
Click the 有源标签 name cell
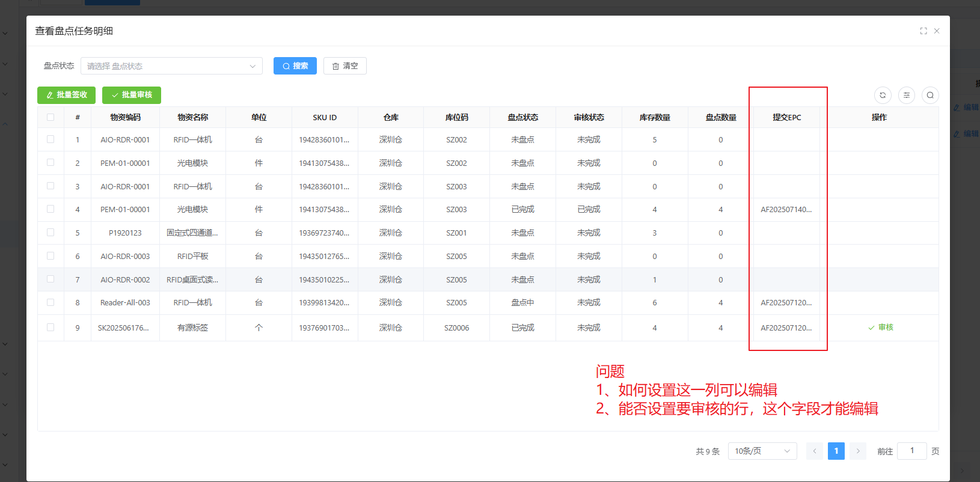coord(192,328)
